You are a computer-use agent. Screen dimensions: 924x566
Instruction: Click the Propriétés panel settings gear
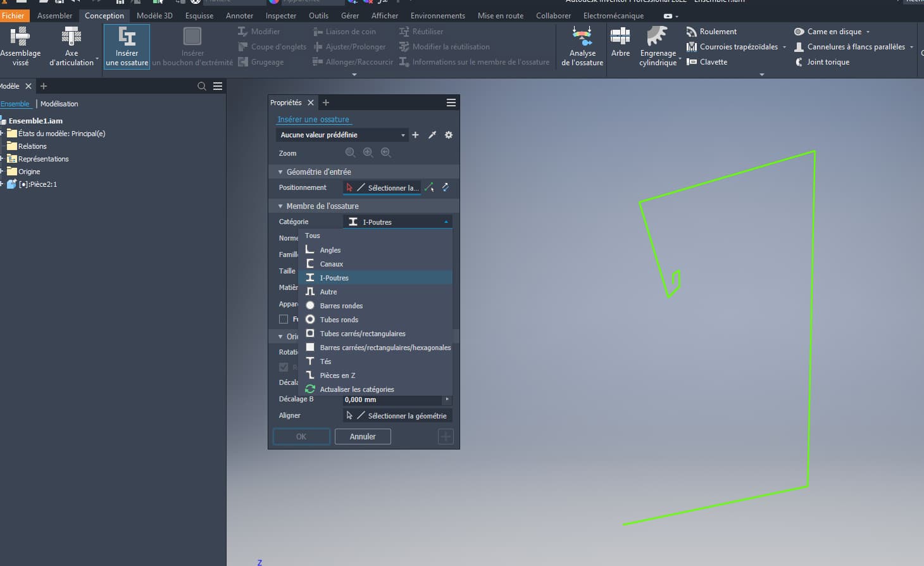tap(449, 135)
